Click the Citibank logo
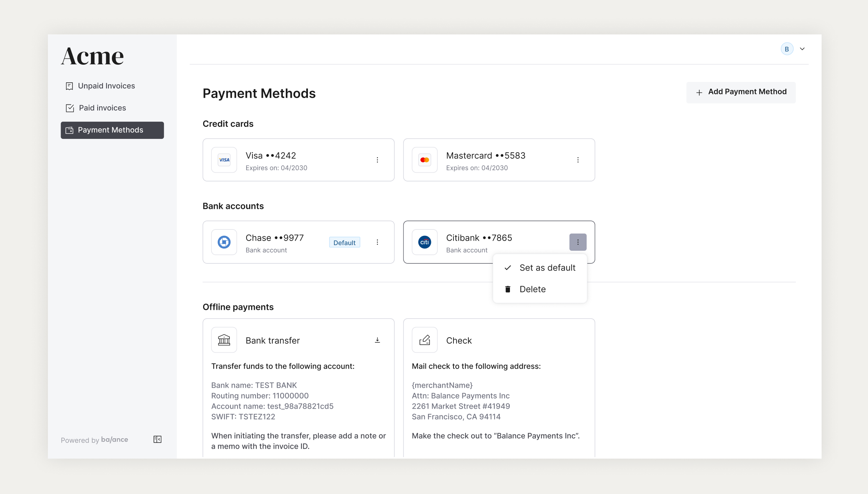This screenshot has width=868, height=494. pyautogui.click(x=425, y=242)
